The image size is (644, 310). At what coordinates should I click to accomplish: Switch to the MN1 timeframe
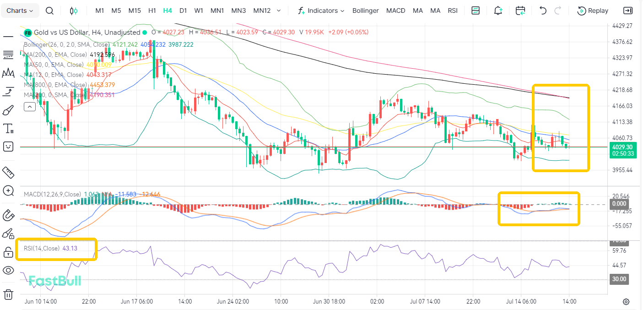[x=217, y=11]
